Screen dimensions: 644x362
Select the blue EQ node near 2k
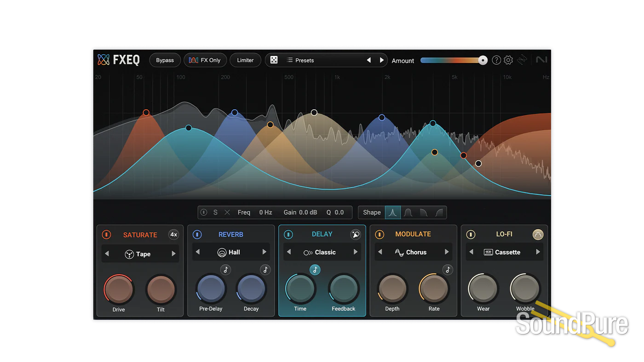(x=382, y=118)
